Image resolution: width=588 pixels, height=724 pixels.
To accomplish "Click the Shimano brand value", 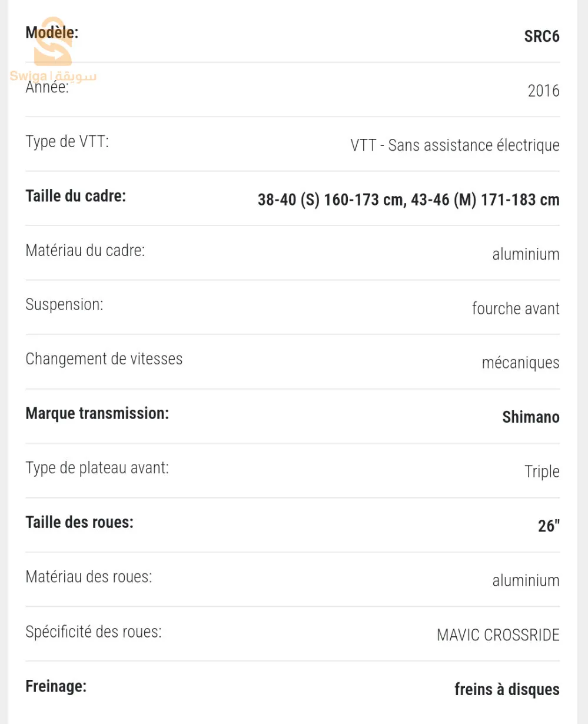I will tap(530, 417).
